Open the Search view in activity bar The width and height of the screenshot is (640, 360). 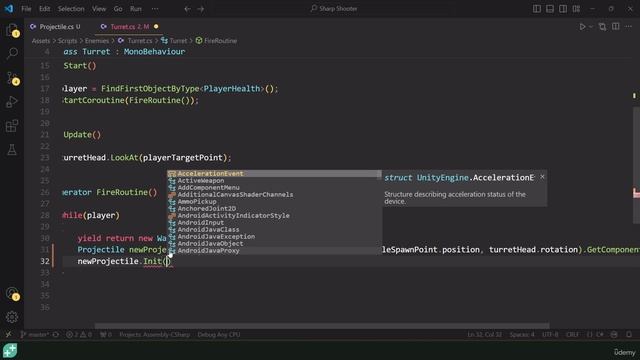pos(12,53)
